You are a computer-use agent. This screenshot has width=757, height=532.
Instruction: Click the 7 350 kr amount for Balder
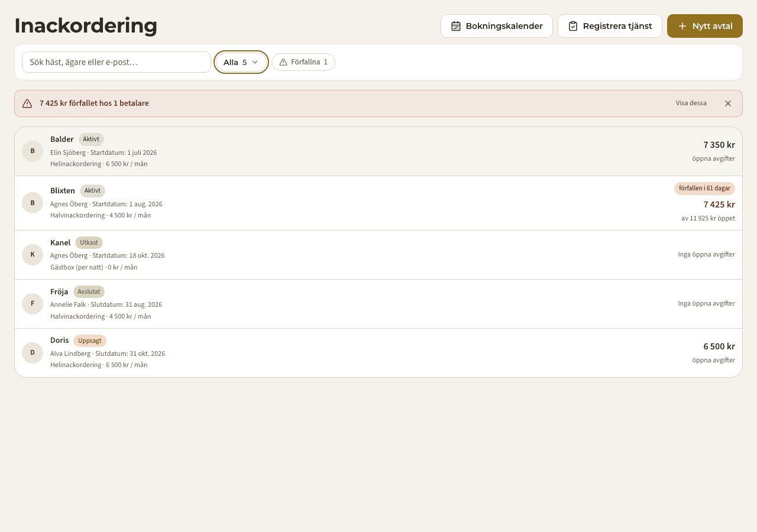[x=719, y=145]
